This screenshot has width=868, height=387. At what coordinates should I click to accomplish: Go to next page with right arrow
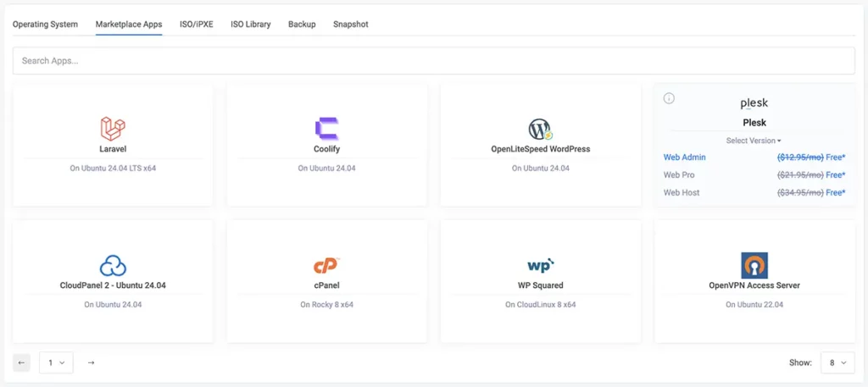(x=92, y=362)
